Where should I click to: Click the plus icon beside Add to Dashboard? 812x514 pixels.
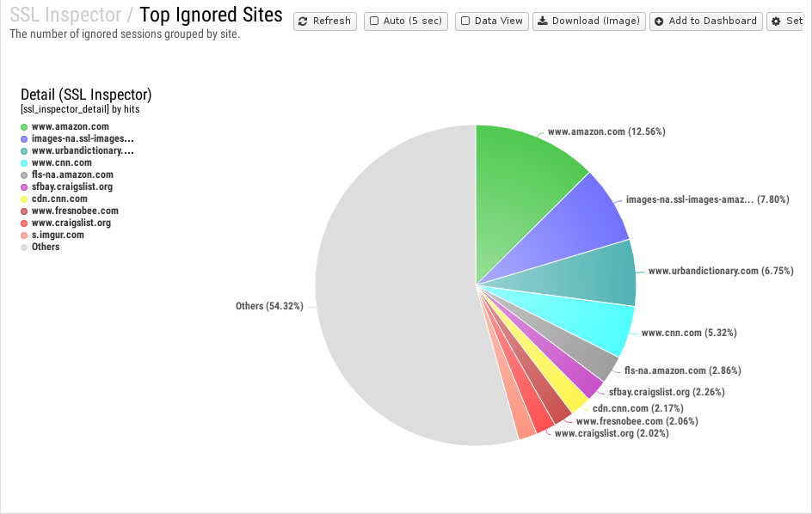(659, 21)
